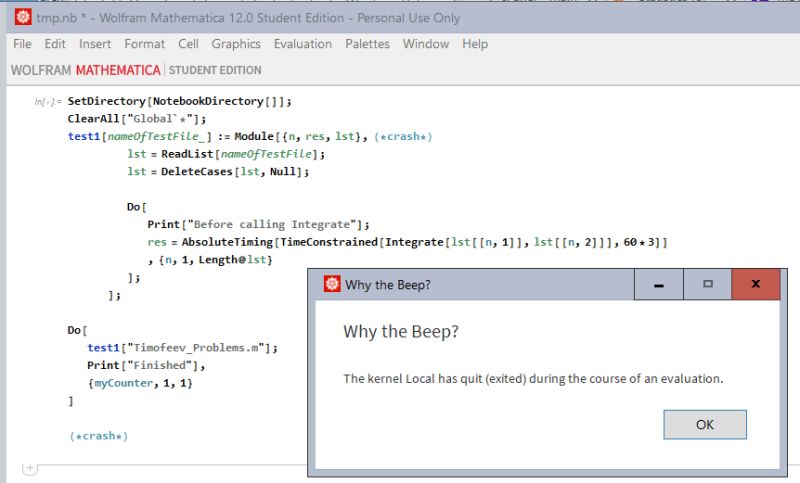Screen dimensions: 800x483
Task: Open the Cell menu
Action: point(188,44)
